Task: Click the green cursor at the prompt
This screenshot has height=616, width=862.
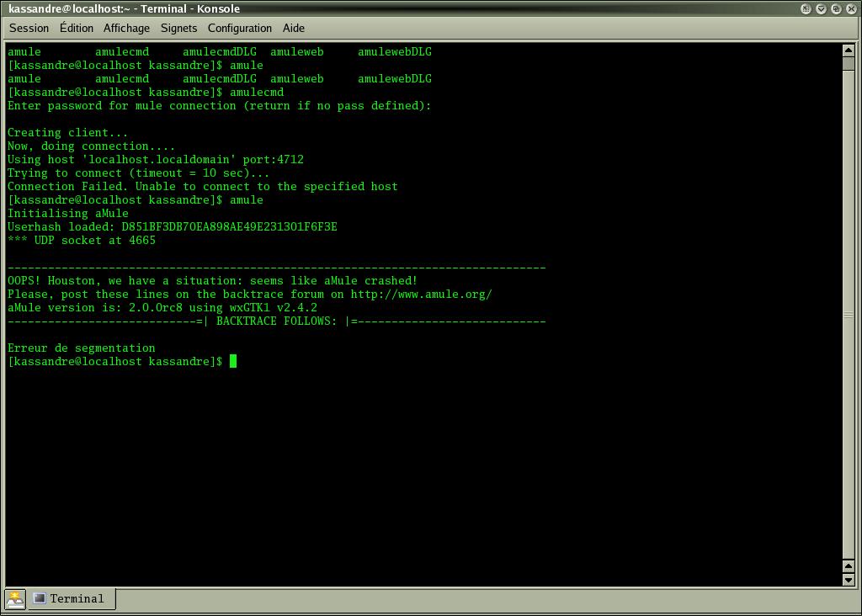Action: (233, 362)
